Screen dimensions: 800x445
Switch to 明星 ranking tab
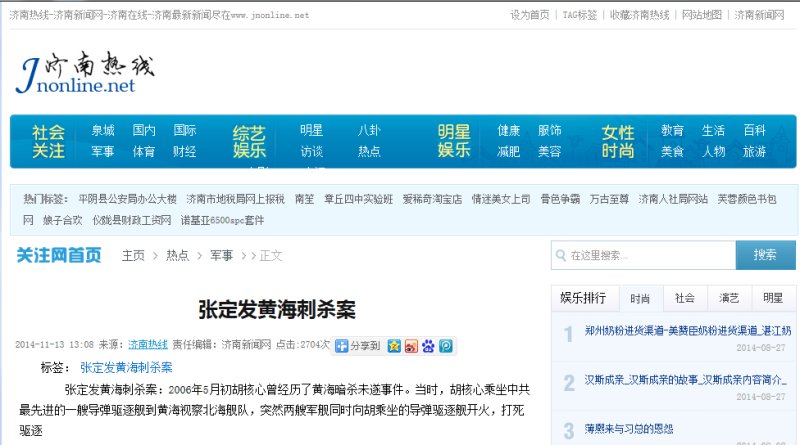tap(773, 299)
